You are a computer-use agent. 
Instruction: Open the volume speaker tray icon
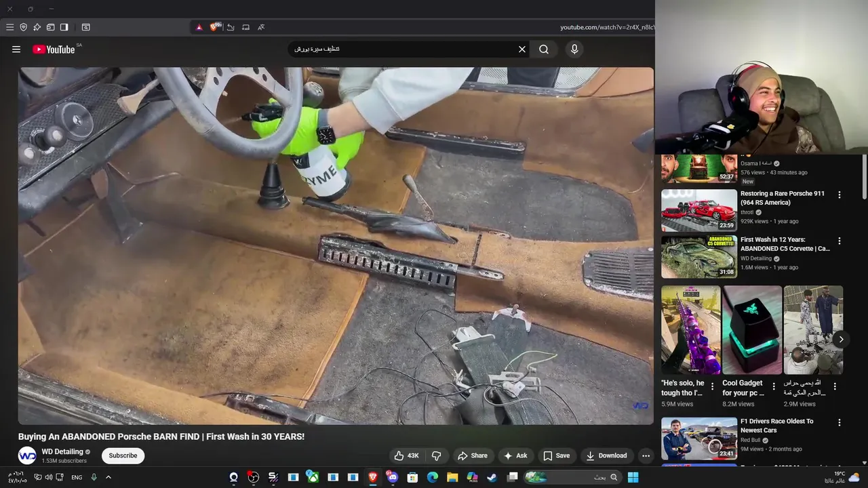[x=49, y=477]
